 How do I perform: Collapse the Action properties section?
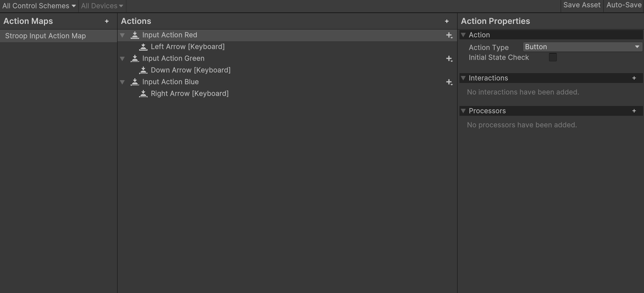tap(463, 35)
